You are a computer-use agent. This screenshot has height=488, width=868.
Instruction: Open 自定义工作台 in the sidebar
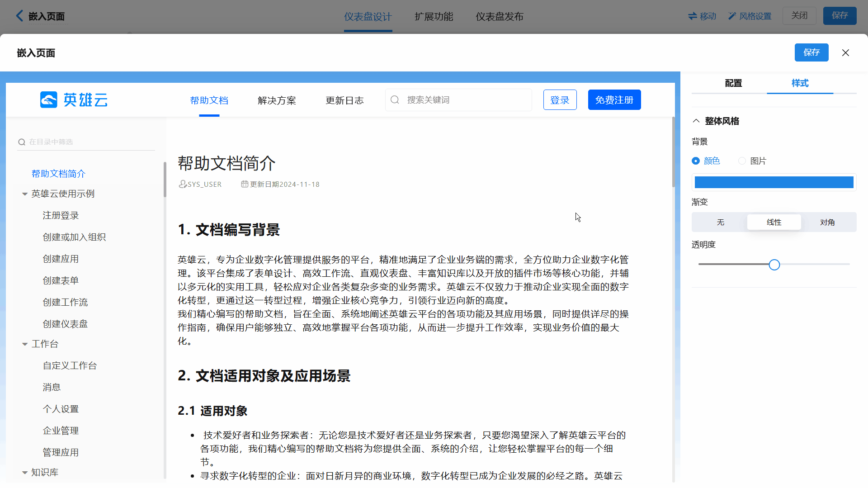coord(70,365)
